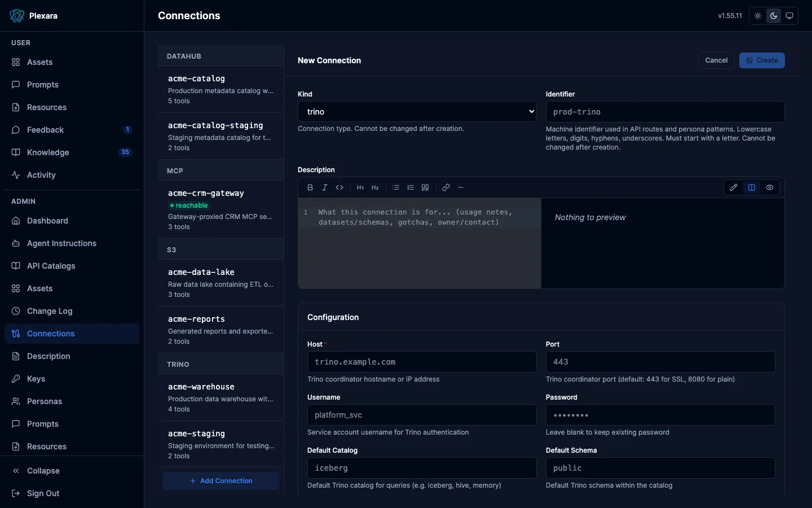Open the Kind dropdown set to trino
This screenshot has width=812, height=508.
[x=417, y=112]
